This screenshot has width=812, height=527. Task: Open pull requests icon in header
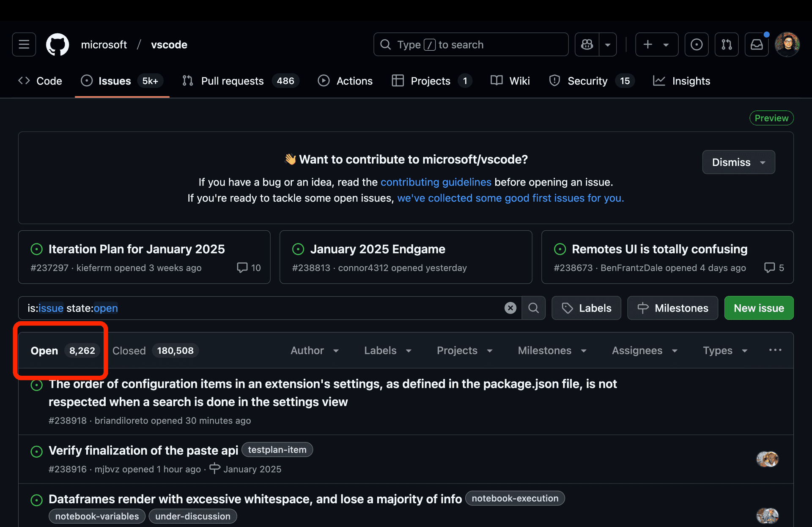[727, 44]
